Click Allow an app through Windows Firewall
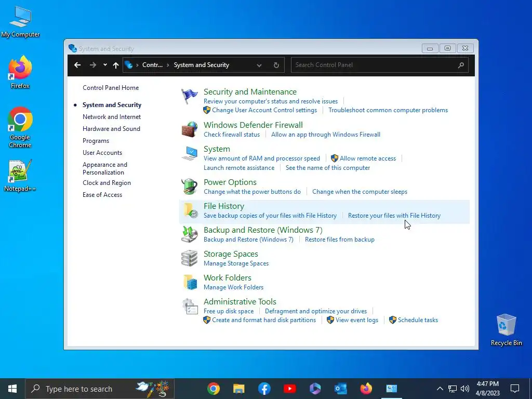This screenshot has width=532, height=399. pos(325,135)
